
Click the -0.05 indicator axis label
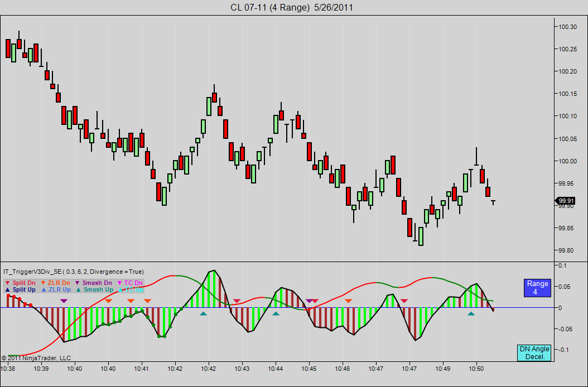tap(567, 329)
